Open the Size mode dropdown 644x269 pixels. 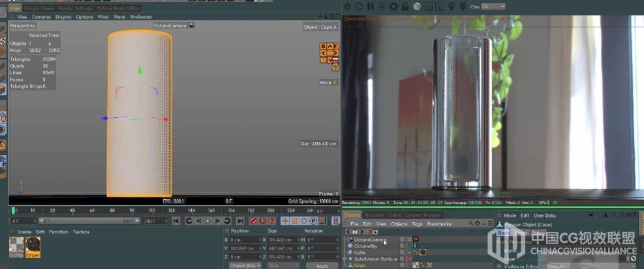pos(284,266)
